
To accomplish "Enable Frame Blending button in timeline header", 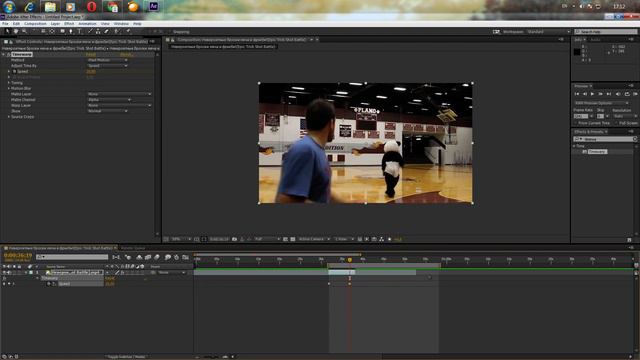I will [x=148, y=257].
